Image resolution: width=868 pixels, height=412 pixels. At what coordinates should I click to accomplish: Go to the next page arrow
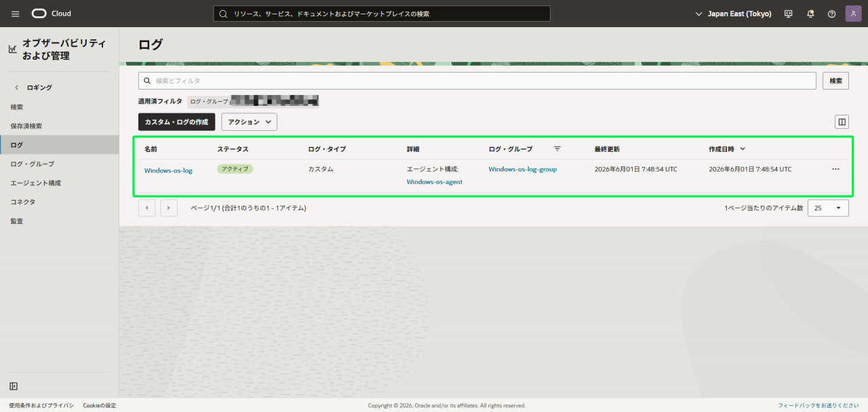coord(169,208)
